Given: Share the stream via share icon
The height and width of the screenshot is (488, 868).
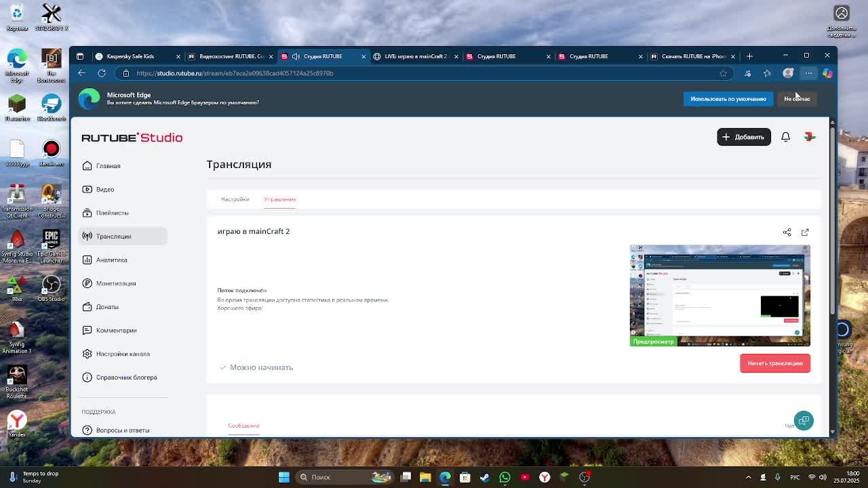Looking at the screenshot, I should click(x=787, y=232).
